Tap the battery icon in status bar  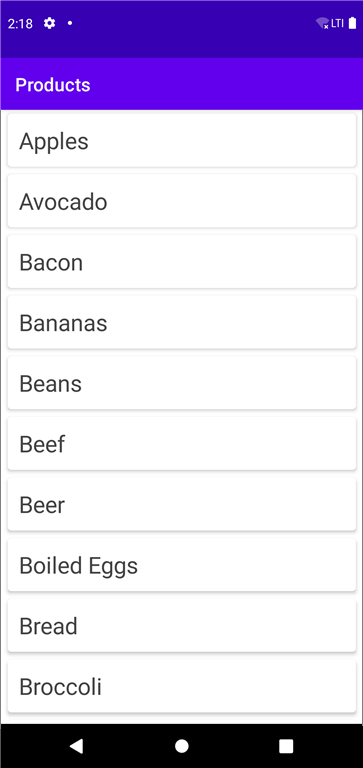352,23
